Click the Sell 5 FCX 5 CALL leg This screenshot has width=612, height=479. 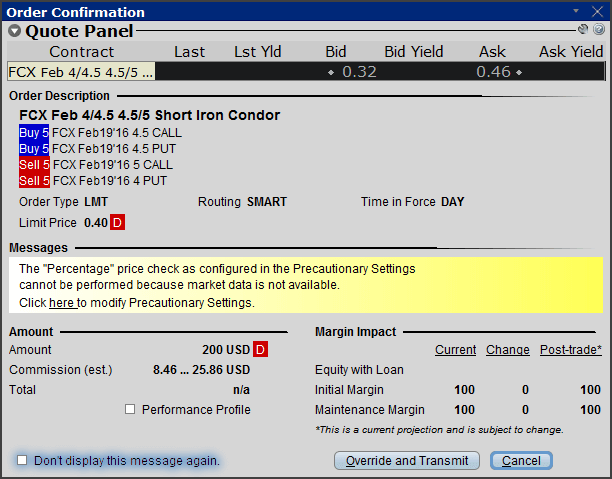click(96, 165)
